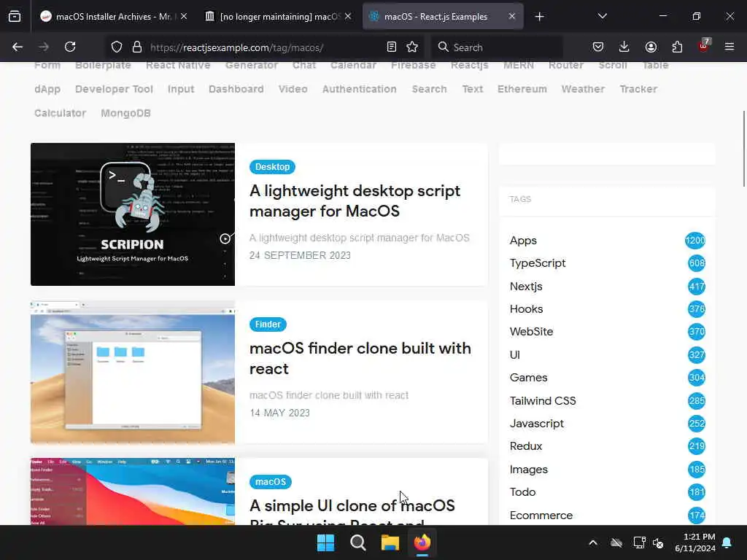Open the Video tag link
Screen dimensions: 747x560
[x=293, y=89]
